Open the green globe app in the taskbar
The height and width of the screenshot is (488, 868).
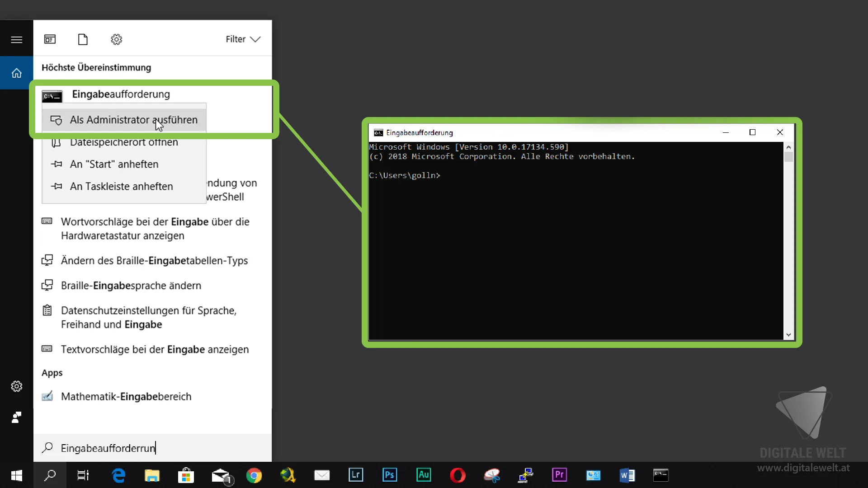(x=288, y=475)
